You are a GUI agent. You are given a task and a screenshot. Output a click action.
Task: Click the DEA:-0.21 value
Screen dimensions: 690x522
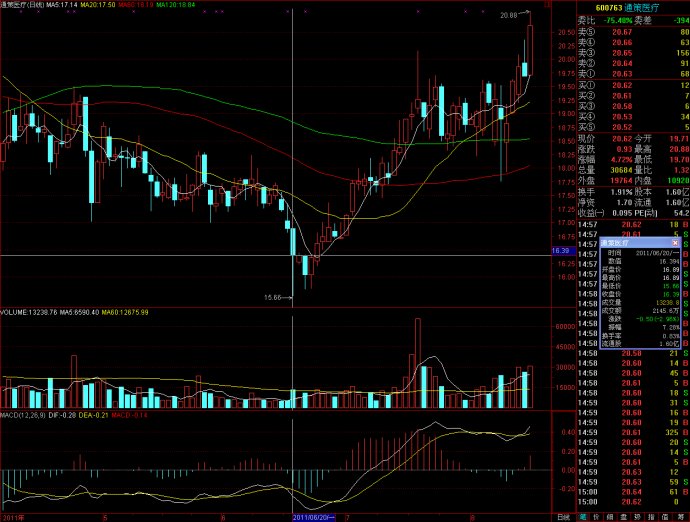pyautogui.click(x=93, y=415)
